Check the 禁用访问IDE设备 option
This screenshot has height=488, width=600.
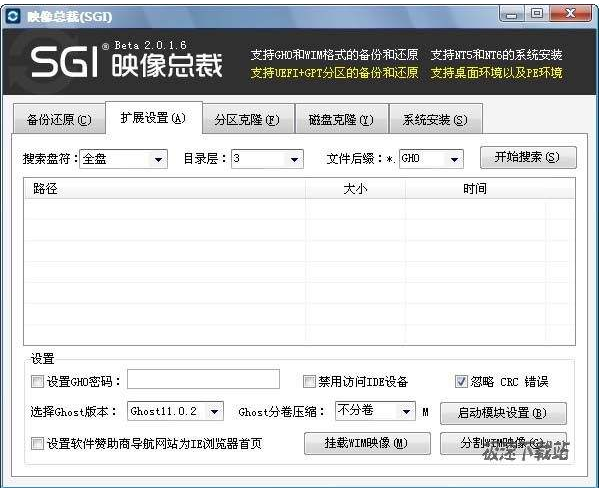tap(309, 381)
